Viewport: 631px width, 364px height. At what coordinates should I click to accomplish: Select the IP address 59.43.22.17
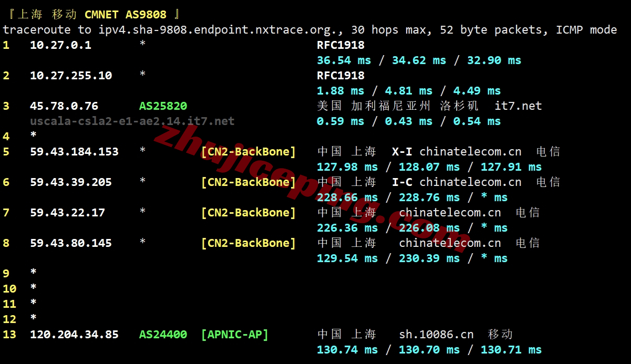coord(67,213)
